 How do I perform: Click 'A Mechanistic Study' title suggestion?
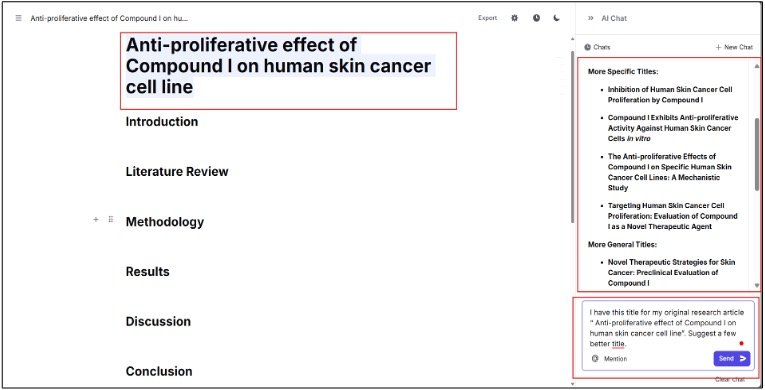point(669,172)
